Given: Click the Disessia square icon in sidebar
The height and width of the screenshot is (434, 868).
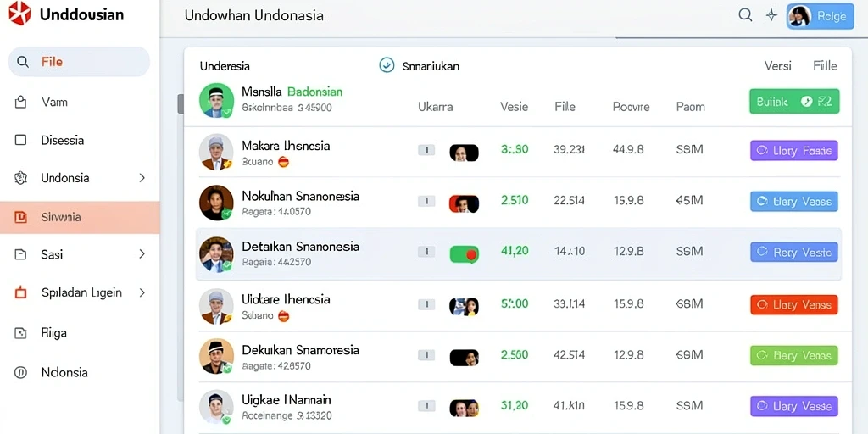Looking at the screenshot, I should [x=20, y=140].
